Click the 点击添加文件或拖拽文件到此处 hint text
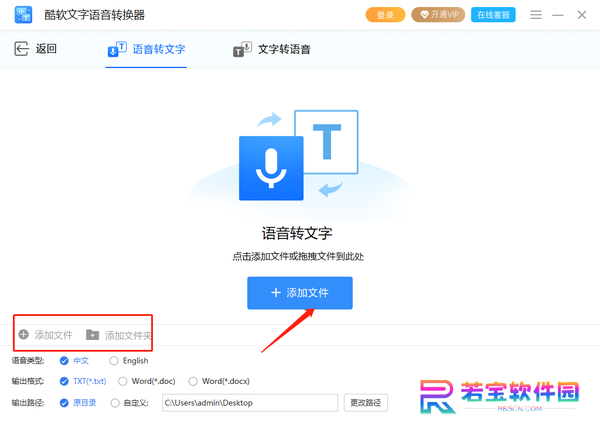The width and height of the screenshot is (600, 422). [298, 256]
